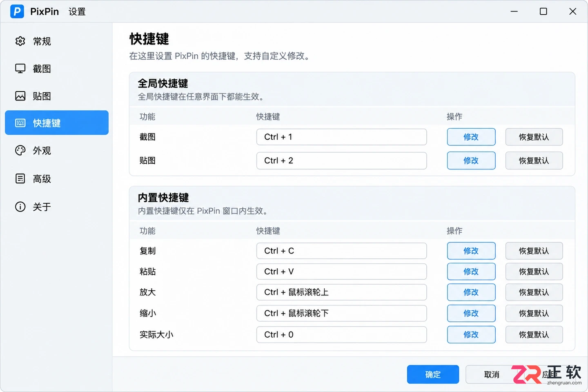Screen dimensions: 588x392
Task: Click the monitor icon beside 截图
Action: point(20,69)
